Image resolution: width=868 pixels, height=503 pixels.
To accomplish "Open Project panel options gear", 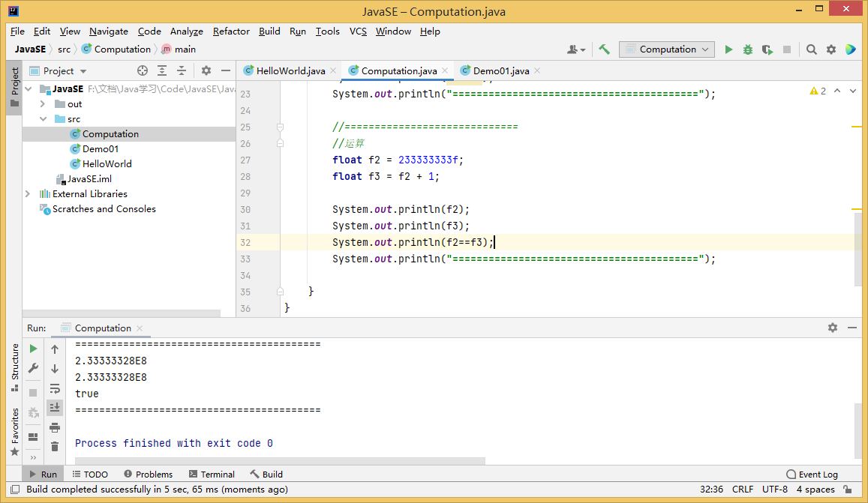I will tap(206, 70).
